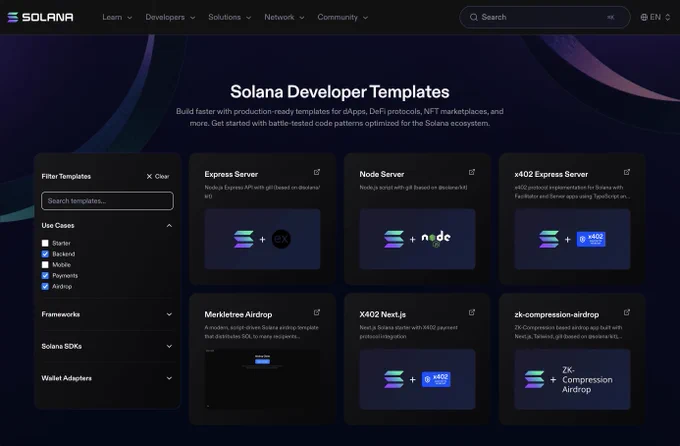Viewport: 680px width, 446px height.
Task: Open the Learn menu
Action: [117, 17]
